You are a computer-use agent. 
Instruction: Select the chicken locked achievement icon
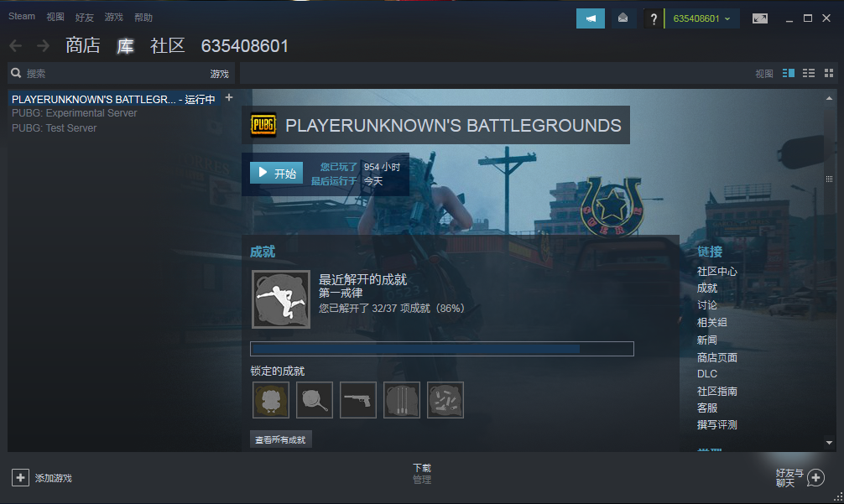(271, 400)
